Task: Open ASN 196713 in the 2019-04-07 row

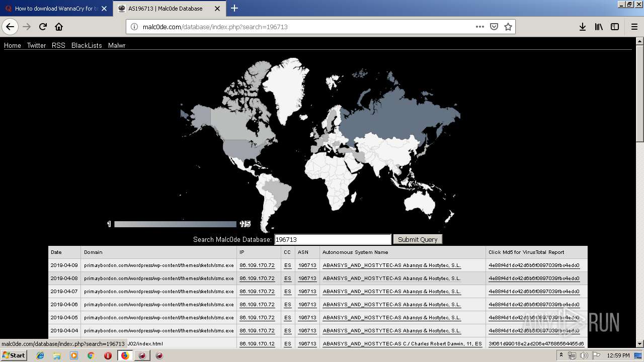Action: click(307, 292)
